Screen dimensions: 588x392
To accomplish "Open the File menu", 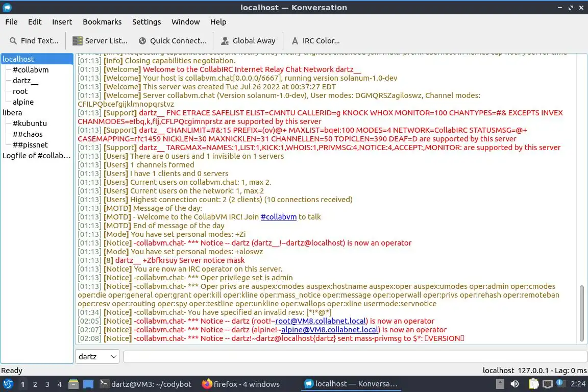I will [11, 22].
